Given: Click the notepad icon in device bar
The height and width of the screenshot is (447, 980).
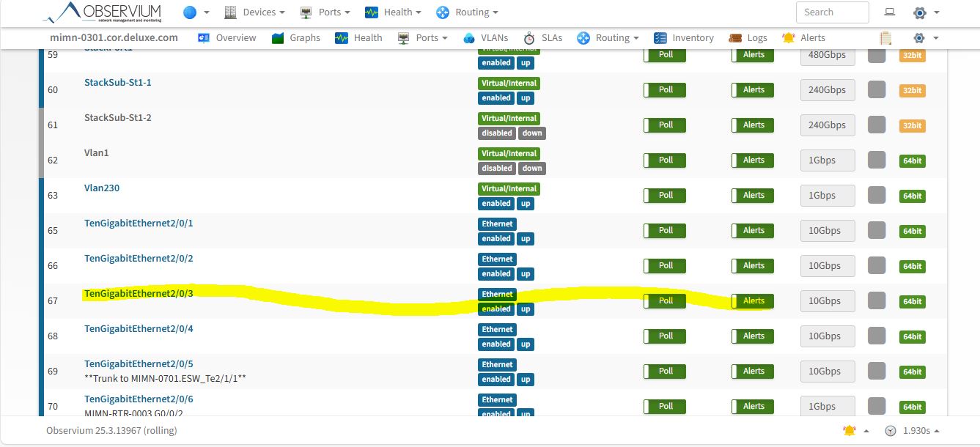Looking at the screenshot, I should point(885,38).
